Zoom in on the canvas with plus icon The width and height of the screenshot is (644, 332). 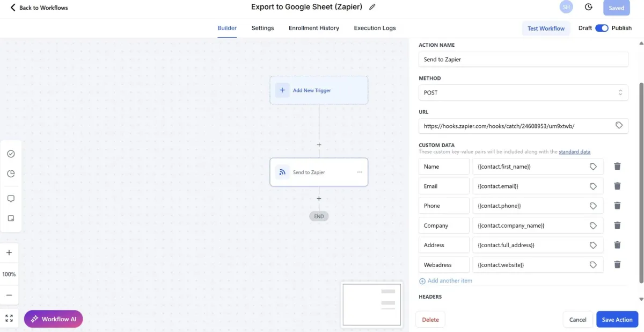pyautogui.click(x=9, y=252)
